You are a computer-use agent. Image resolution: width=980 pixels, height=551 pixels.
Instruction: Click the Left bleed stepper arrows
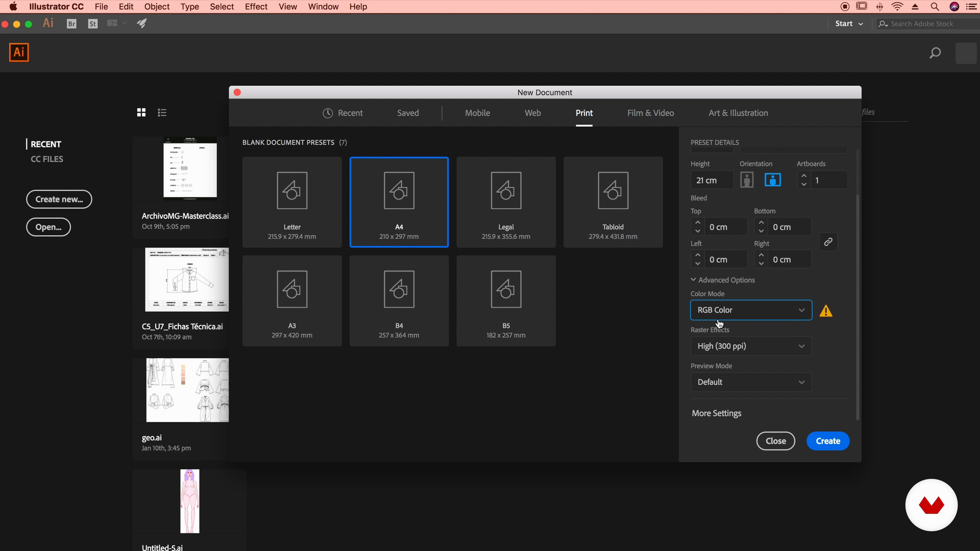[x=698, y=259]
